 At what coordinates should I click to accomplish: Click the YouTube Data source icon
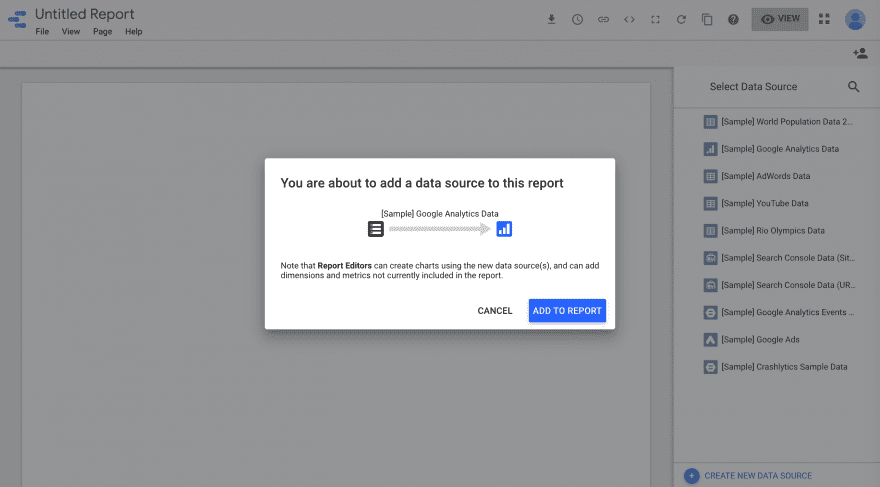coord(710,204)
